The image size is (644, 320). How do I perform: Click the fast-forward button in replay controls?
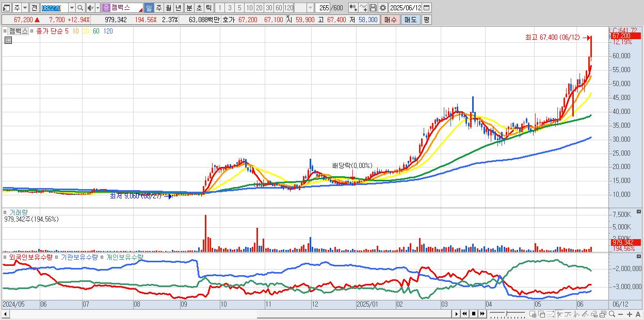coord(482,314)
